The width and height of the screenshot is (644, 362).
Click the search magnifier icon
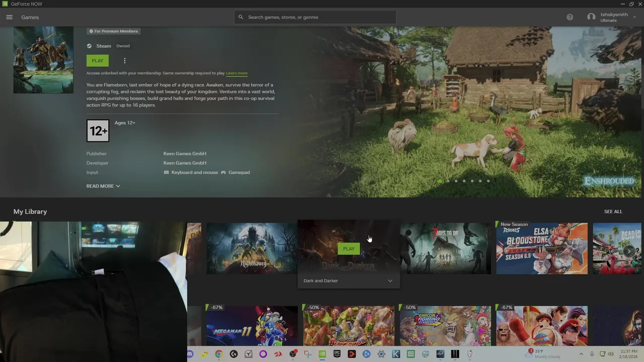point(241,17)
